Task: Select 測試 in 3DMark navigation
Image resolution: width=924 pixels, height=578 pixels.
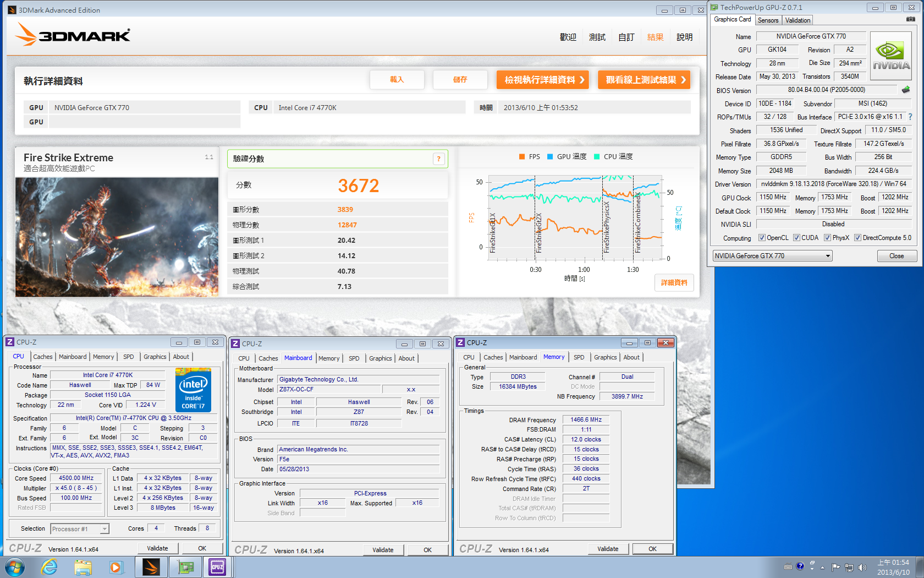Action: (597, 37)
